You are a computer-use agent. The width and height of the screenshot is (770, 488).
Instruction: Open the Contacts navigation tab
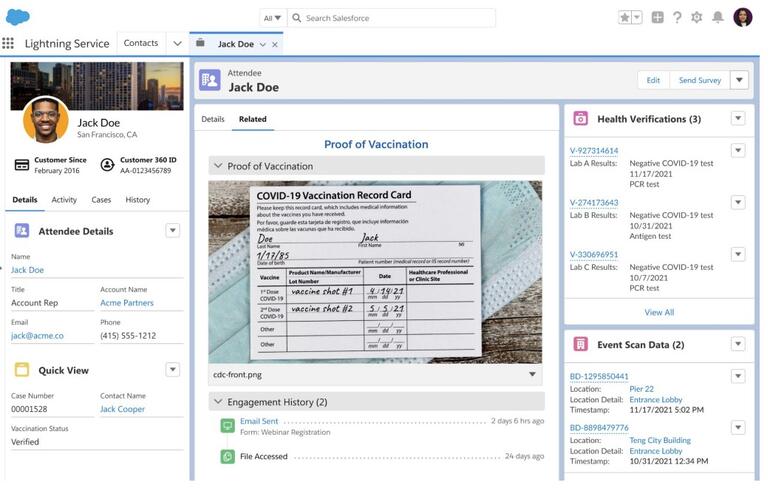(141, 43)
